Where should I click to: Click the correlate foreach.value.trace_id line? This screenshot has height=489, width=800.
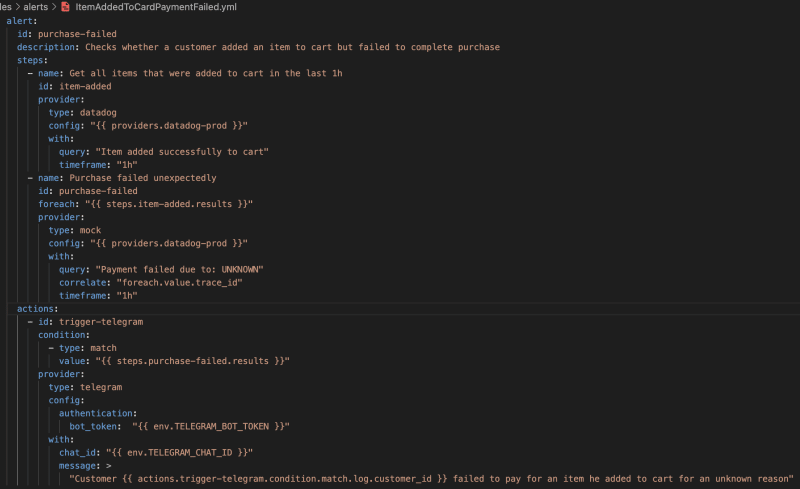151,282
